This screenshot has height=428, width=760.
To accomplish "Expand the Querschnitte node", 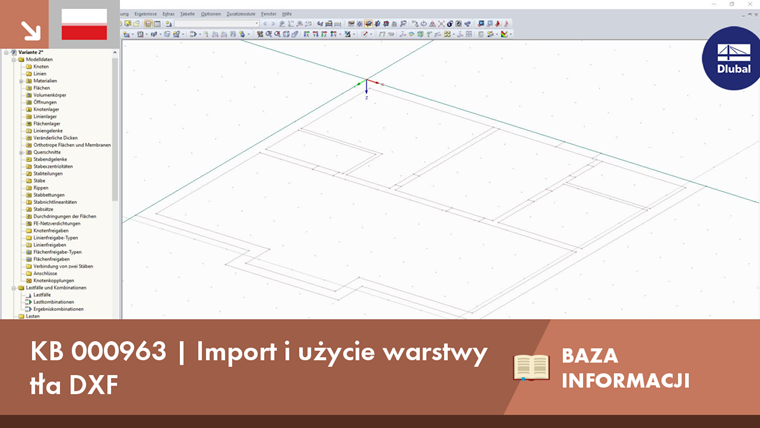I will click(x=21, y=152).
